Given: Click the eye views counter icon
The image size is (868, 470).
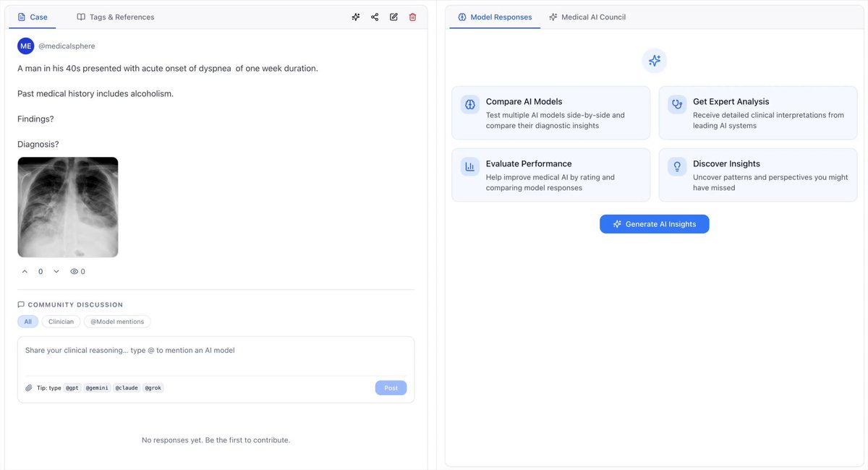Looking at the screenshot, I should (74, 272).
